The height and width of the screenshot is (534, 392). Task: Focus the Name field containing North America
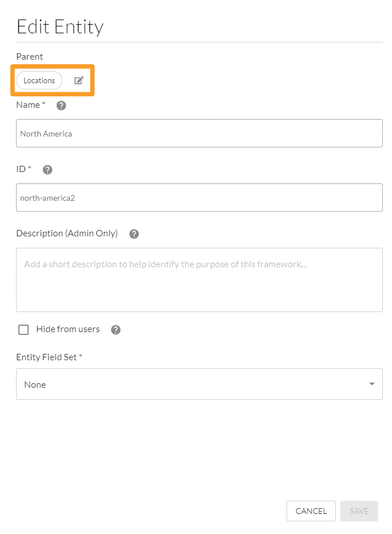coord(199,134)
